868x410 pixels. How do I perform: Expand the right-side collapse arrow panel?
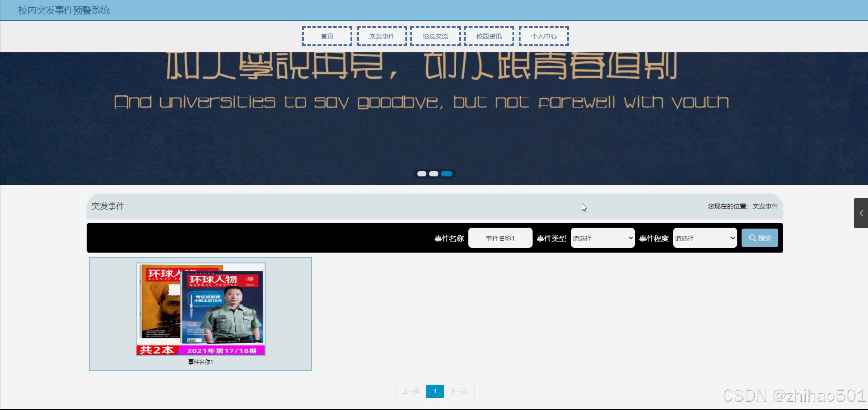coord(861,213)
